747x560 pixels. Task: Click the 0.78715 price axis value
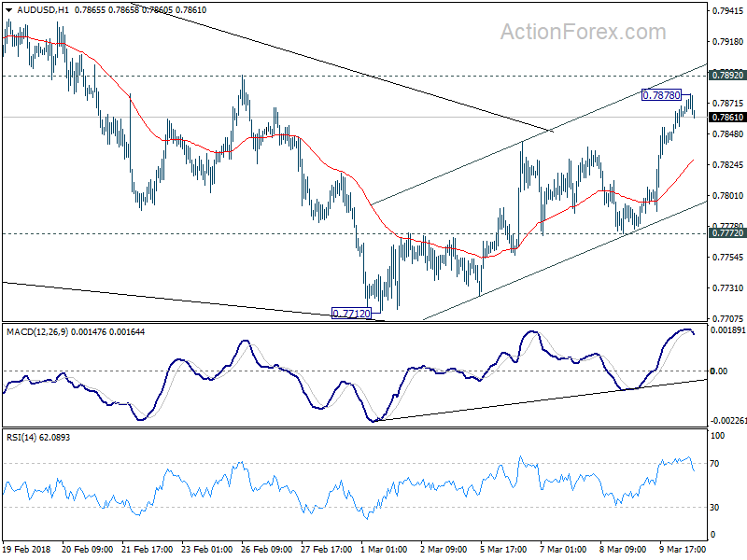point(727,104)
